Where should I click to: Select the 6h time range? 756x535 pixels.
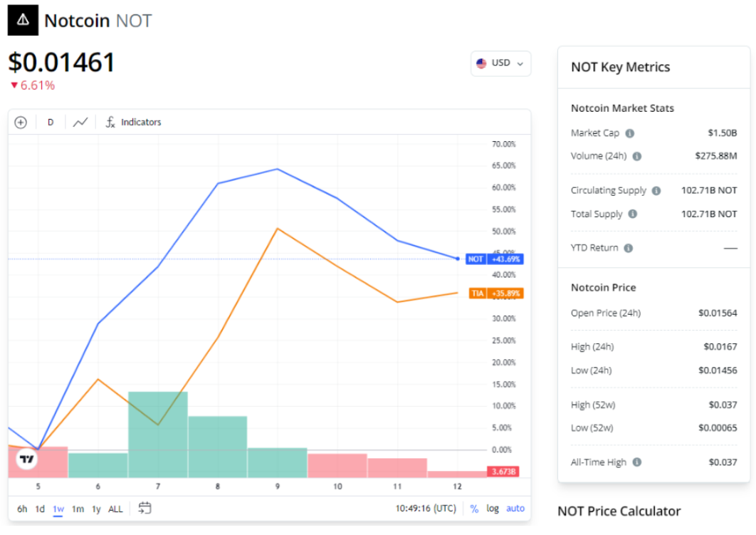pyautogui.click(x=22, y=509)
